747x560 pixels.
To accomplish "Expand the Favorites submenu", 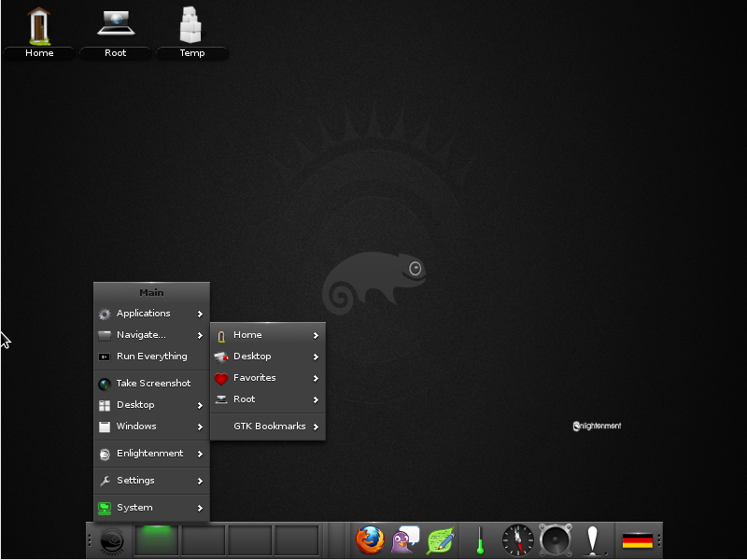I will (257, 377).
